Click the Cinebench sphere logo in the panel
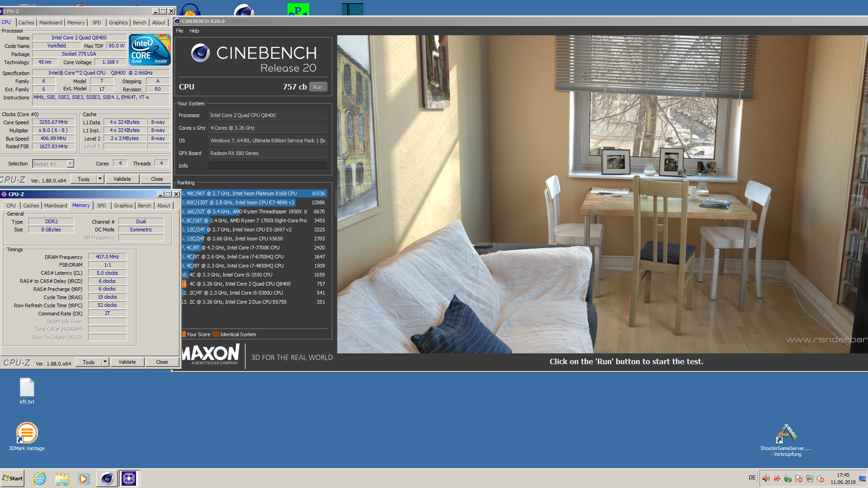The image size is (868, 488). point(200,53)
